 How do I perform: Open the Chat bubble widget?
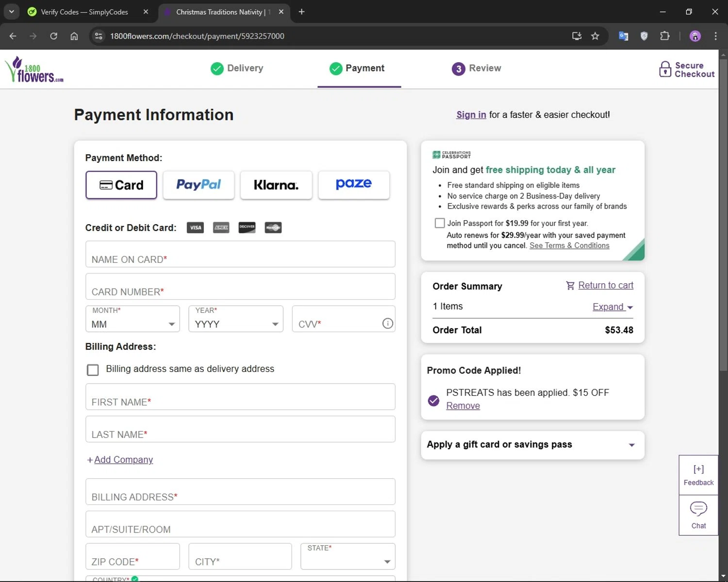(698, 515)
